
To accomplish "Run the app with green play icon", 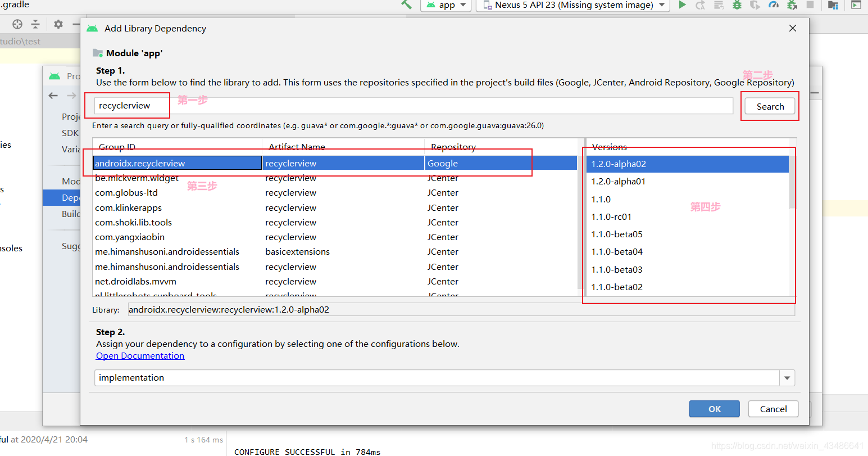I will click(682, 5).
